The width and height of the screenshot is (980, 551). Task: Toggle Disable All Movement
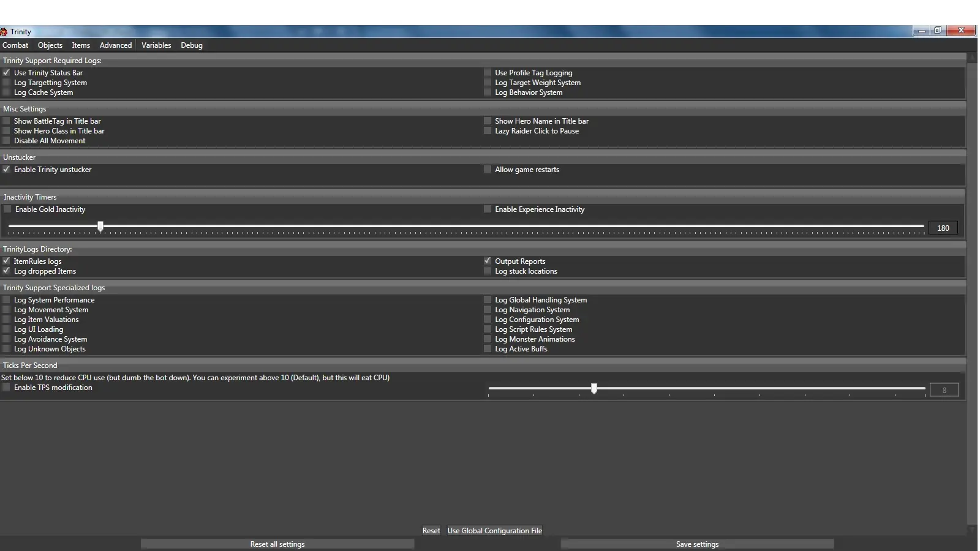pyautogui.click(x=7, y=140)
